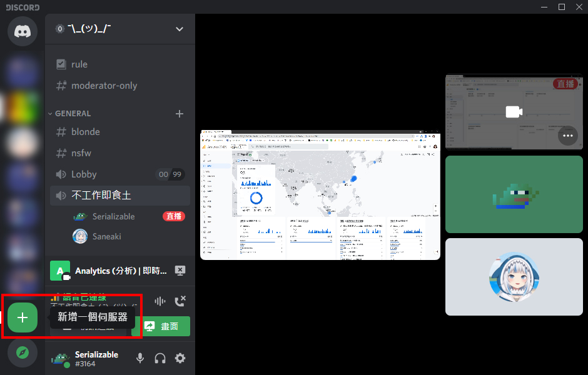Open the blonde text channel
This screenshot has width=588, height=375.
[x=86, y=132]
